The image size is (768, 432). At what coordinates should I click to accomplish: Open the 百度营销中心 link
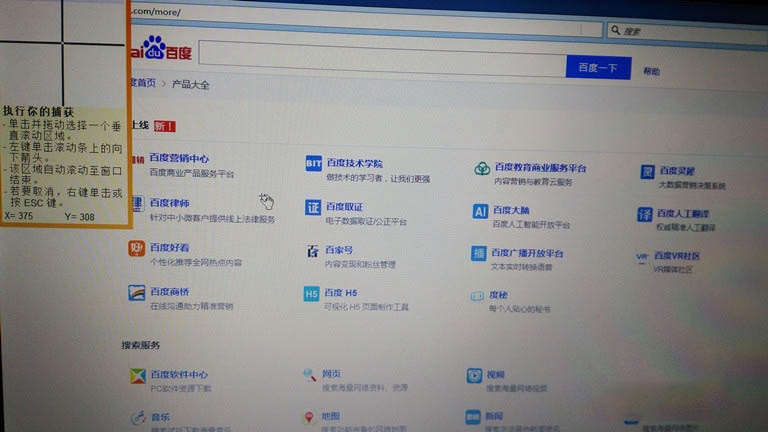point(179,158)
